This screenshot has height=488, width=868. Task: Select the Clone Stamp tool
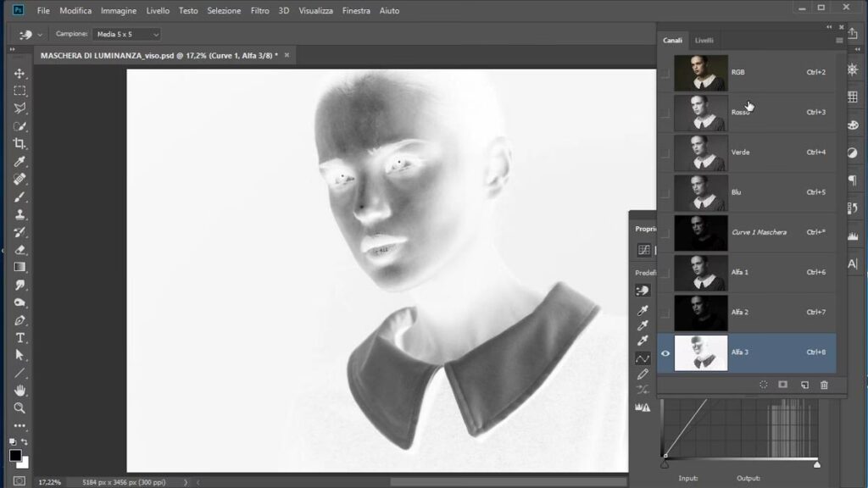pos(19,214)
